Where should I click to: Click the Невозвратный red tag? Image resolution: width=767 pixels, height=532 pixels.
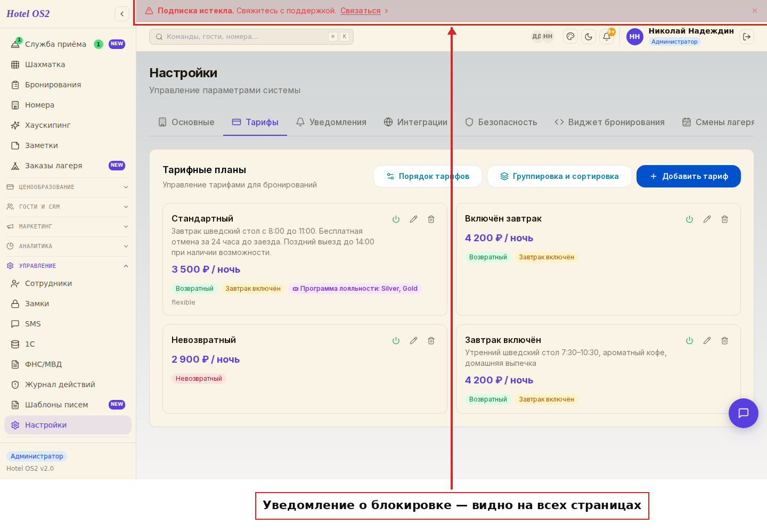pyautogui.click(x=199, y=379)
